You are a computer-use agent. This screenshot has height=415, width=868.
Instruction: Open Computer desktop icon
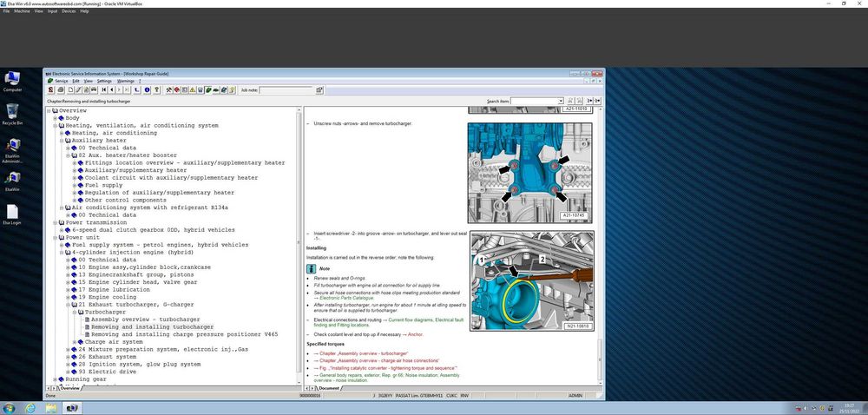[12, 82]
